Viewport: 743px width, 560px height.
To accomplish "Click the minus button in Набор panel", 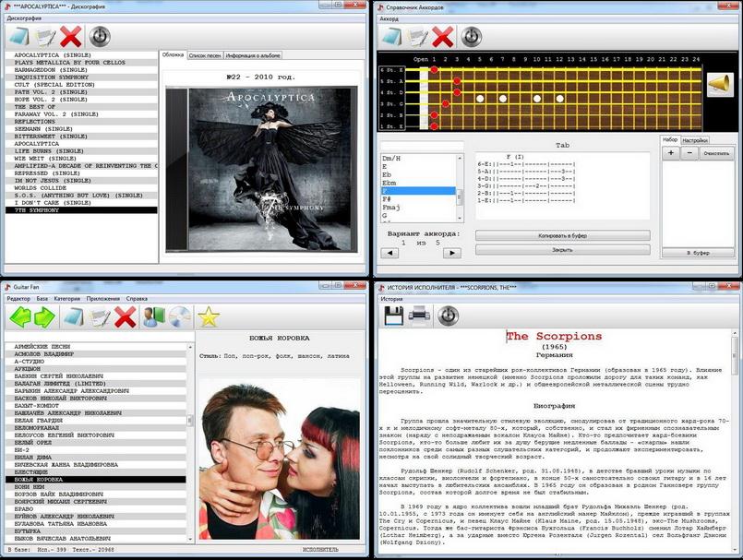I will pos(689,153).
